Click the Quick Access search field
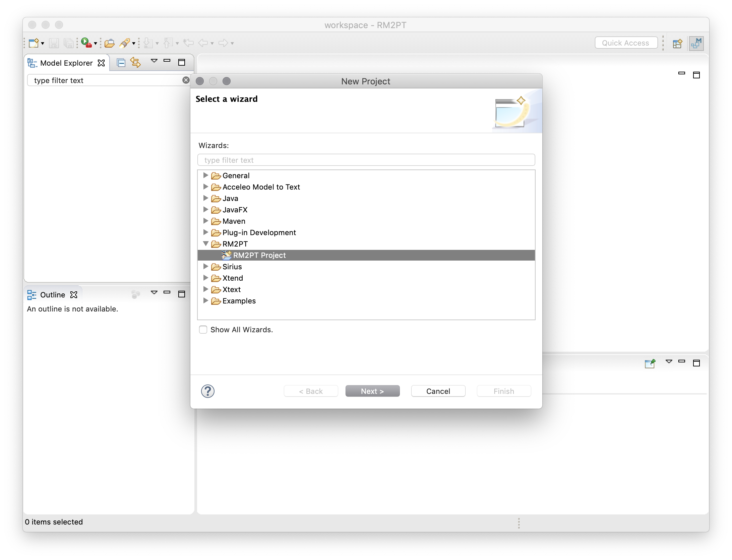Viewport: 732px width, 560px height. [626, 43]
